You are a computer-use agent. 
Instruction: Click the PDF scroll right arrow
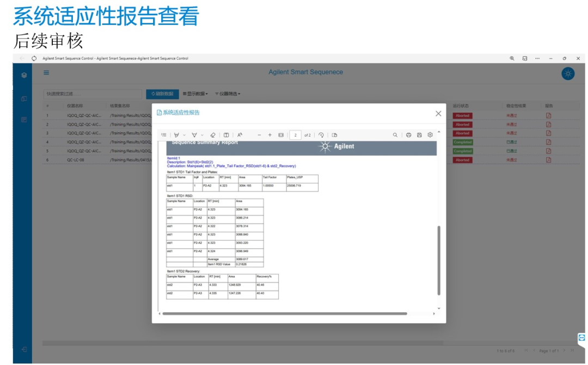pyautogui.click(x=434, y=314)
